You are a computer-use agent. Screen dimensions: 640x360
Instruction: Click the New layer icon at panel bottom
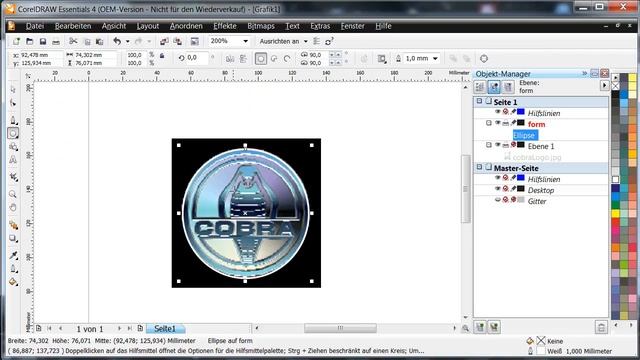480,327
